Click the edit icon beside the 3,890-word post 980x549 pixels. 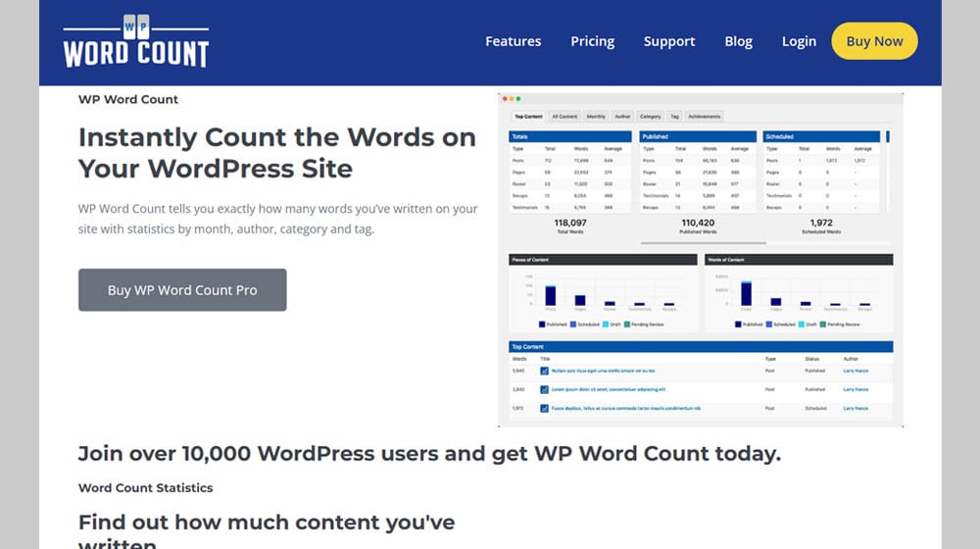tap(544, 389)
